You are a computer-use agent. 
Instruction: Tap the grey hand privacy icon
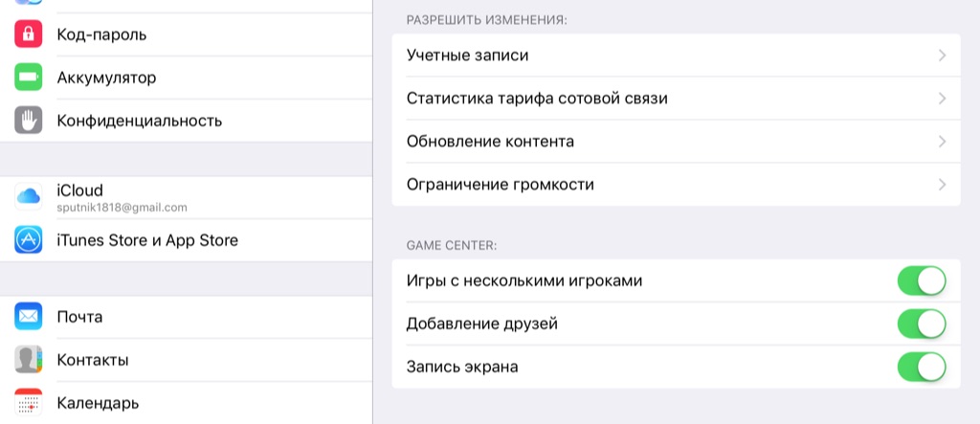[29, 121]
